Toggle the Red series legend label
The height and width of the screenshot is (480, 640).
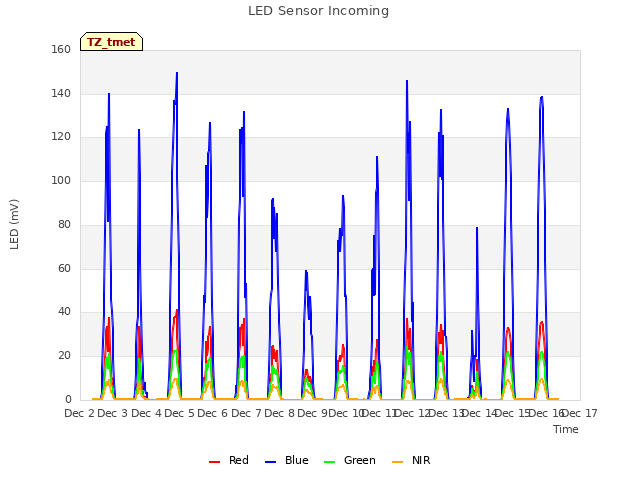pos(239,460)
